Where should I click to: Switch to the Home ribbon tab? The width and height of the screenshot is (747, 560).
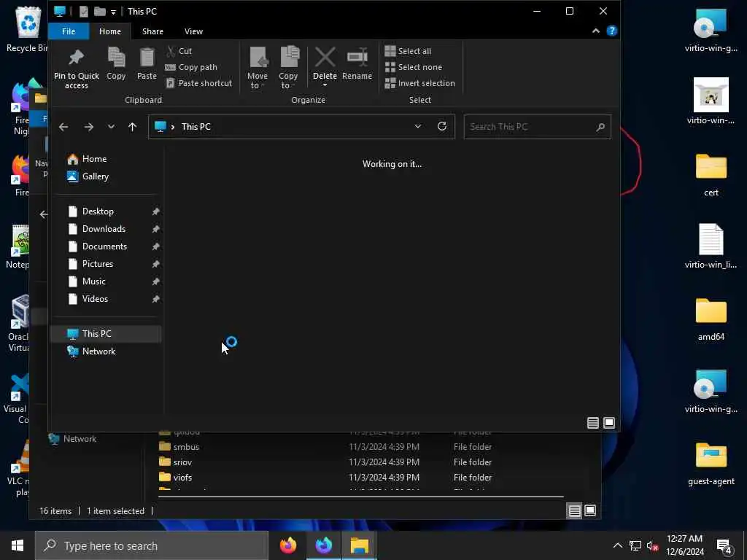coord(110,31)
